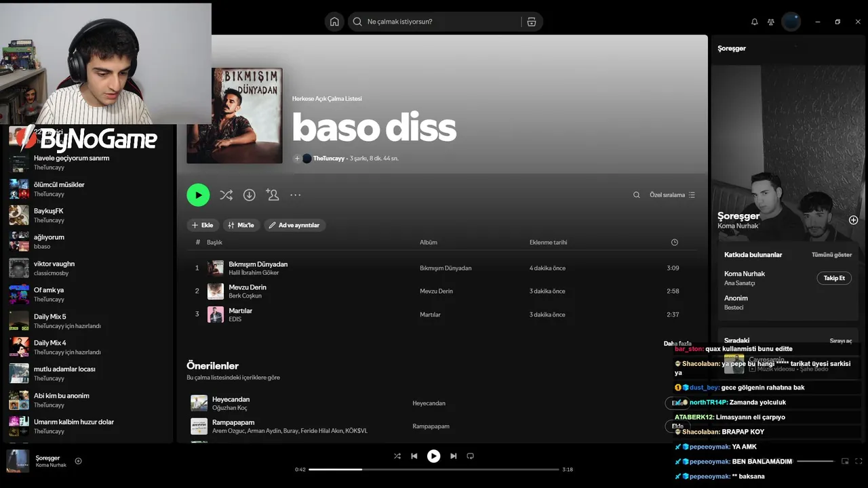Image resolution: width=868 pixels, height=488 pixels.
Task: Click the 'Ne çalmak istiyorsun?' search field
Action: coord(446,22)
